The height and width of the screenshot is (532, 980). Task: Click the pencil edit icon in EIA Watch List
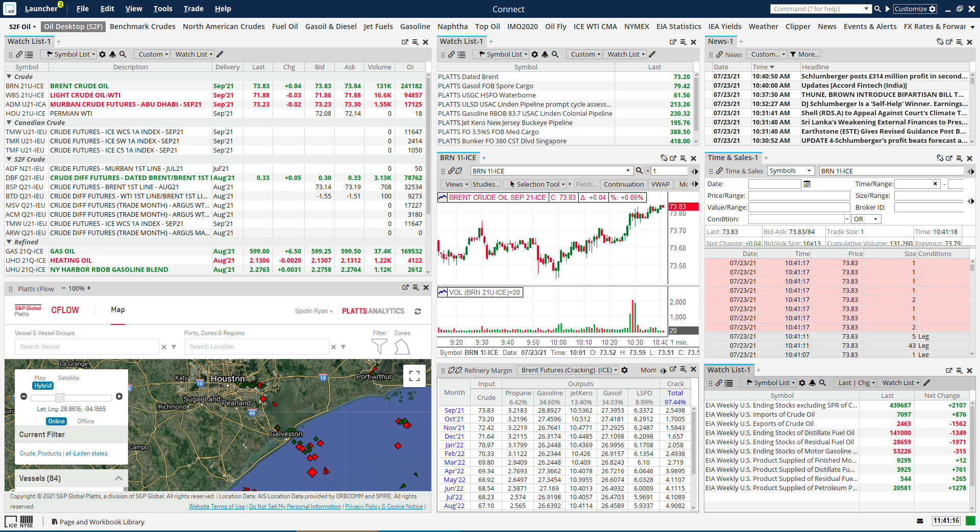coord(927,383)
